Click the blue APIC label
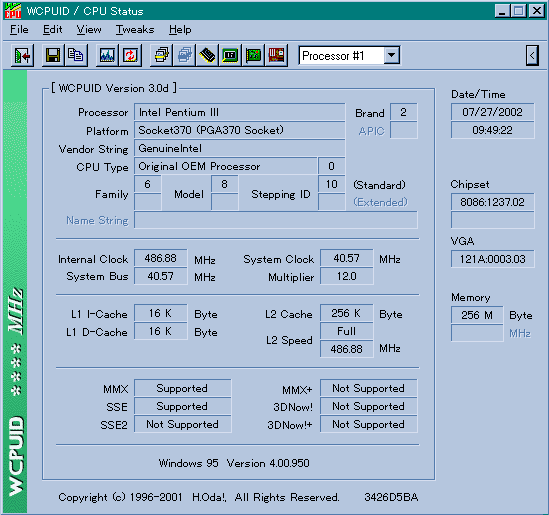Screen dimensions: 549x515 point(371,131)
